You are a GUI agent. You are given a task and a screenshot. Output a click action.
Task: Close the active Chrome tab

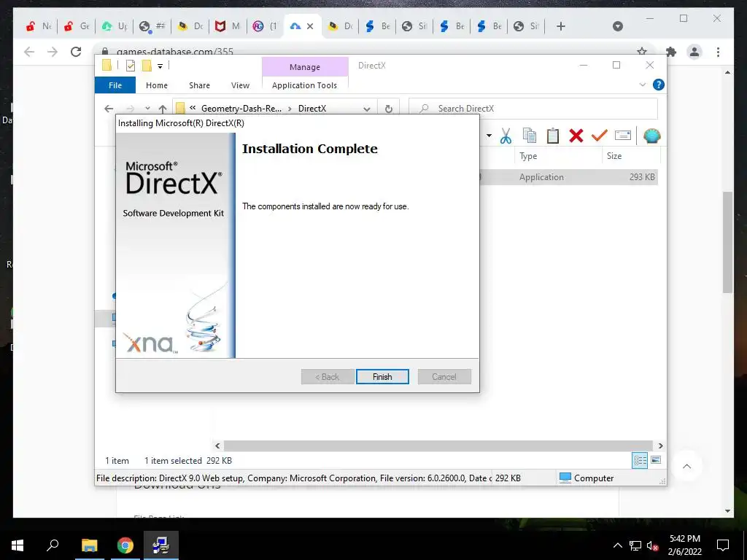(x=310, y=26)
